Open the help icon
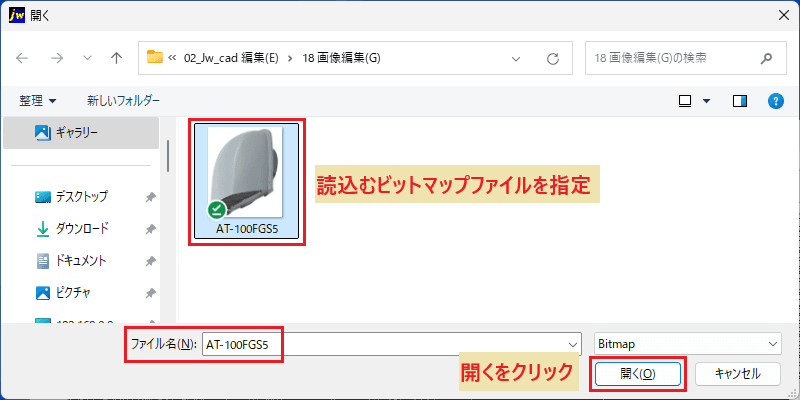Image resolution: width=800 pixels, height=400 pixels. coord(776,101)
